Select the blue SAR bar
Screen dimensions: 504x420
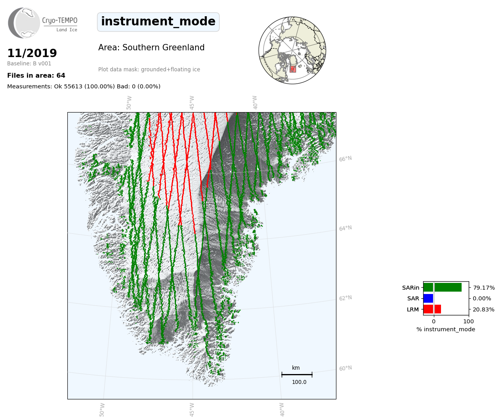(428, 298)
